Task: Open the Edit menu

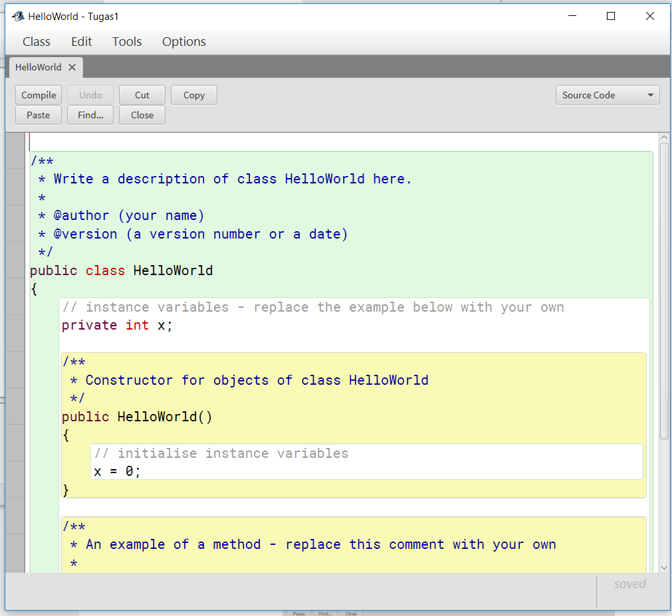Action: (81, 41)
